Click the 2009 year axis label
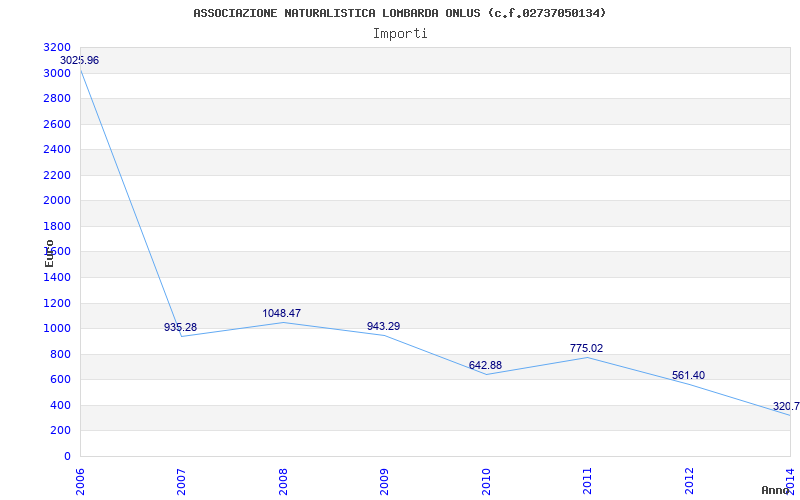This screenshot has height=500, width=800. point(385,481)
